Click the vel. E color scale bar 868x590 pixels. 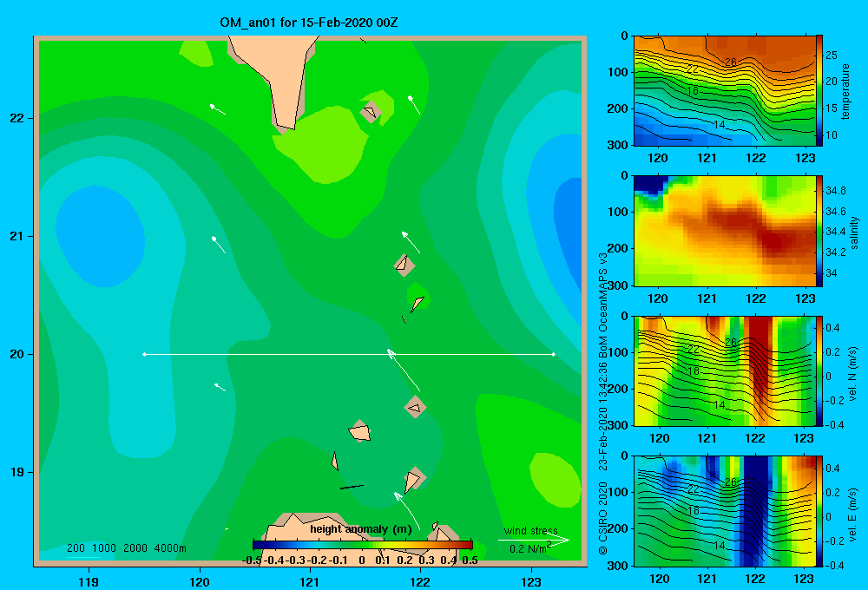pyautogui.click(x=819, y=510)
